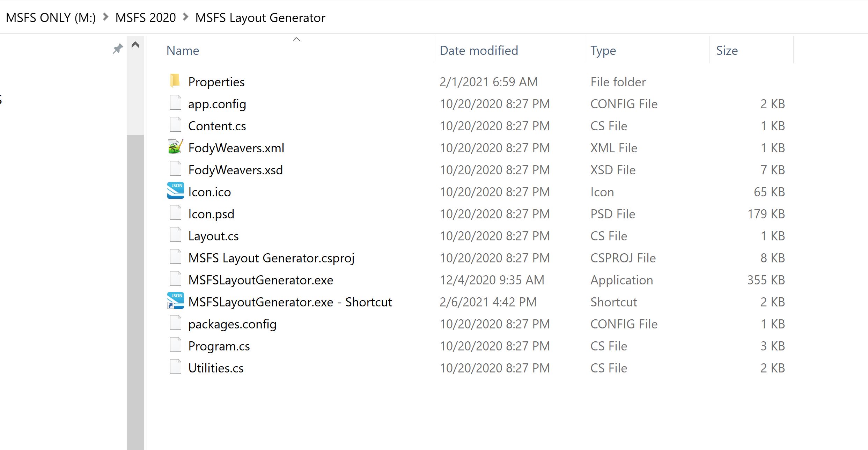868x450 pixels.
Task: Select the Layout.cs file name
Action: tap(213, 236)
